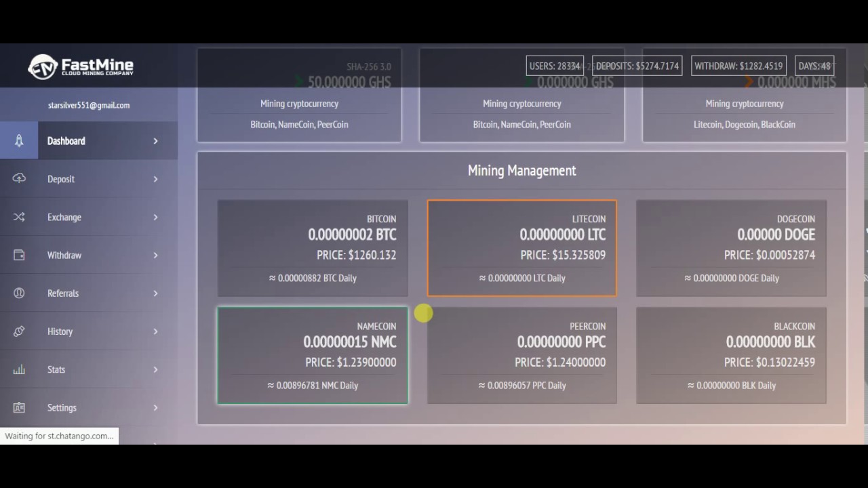The width and height of the screenshot is (868, 488).
Task: Click the DAYS: 48 counter
Action: pos(814,66)
